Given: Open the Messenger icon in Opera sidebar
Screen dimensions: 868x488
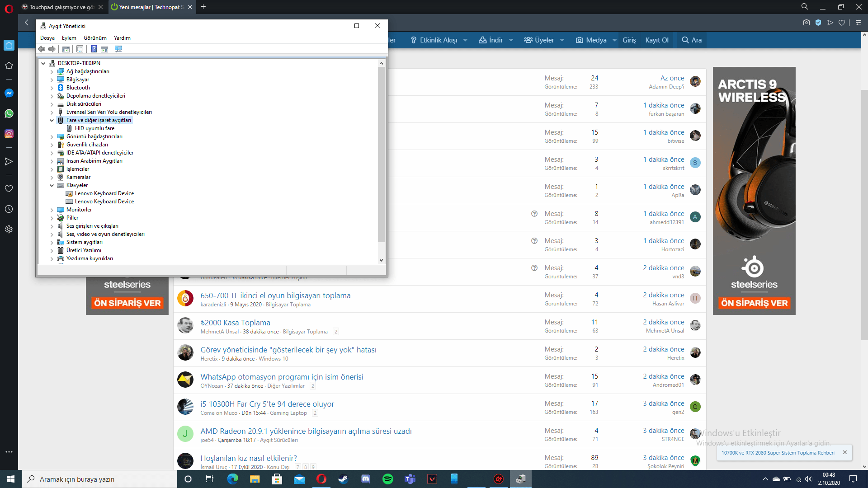Looking at the screenshot, I should coord(9,93).
